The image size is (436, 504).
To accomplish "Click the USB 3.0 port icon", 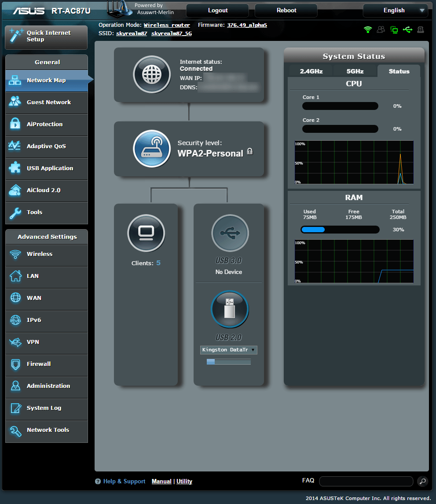I will [x=230, y=233].
